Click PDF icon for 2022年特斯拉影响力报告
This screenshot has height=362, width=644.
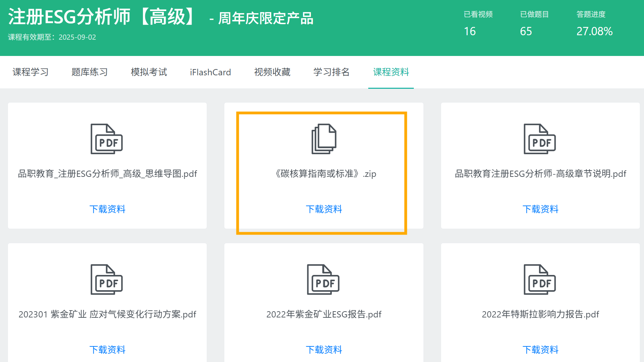point(540,279)
